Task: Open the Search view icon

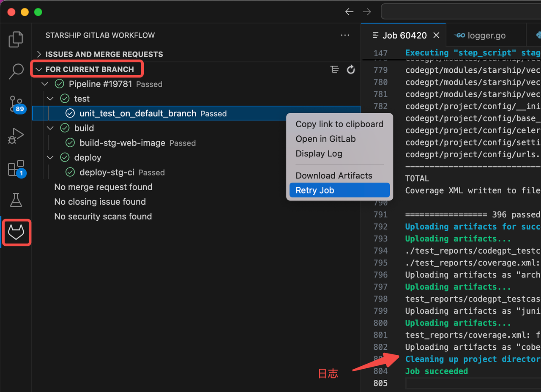Action: pyautogui.click(x=16, y=71)
